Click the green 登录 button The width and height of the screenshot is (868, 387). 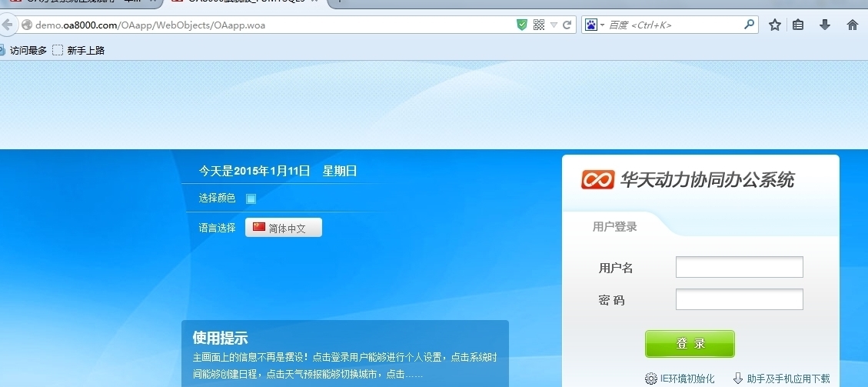[x=690, y=344]
